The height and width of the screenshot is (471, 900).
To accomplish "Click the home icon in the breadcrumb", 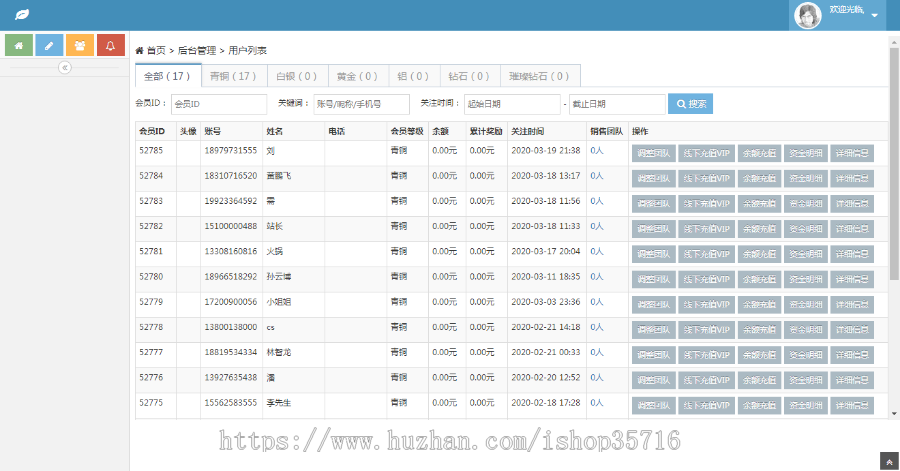I will pyautogui.click(x=140, y=50).
